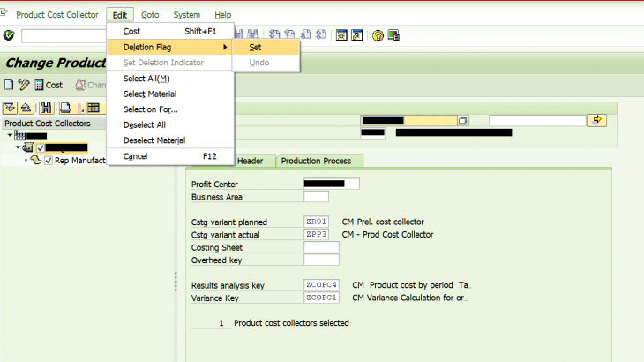The image size is (644, 362).
Task: Click the material node icon in tree
Action: [x=28, y=147]
